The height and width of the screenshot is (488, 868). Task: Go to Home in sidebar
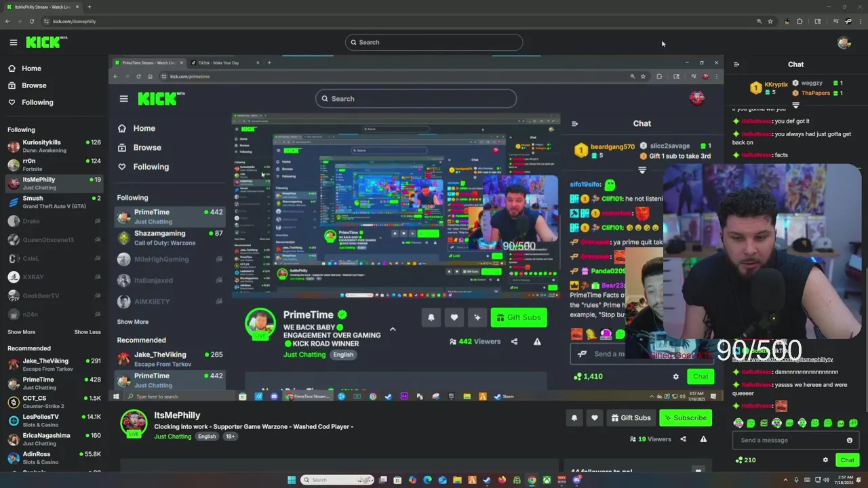point(25,68)
